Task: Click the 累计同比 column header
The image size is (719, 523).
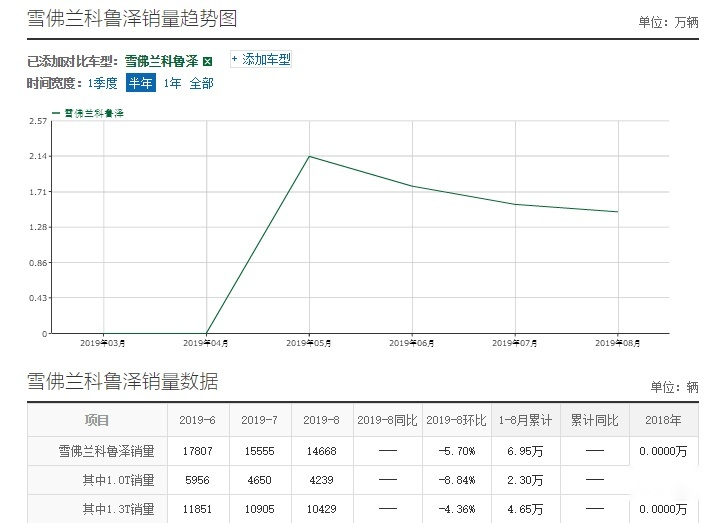Action: (595, 420)
